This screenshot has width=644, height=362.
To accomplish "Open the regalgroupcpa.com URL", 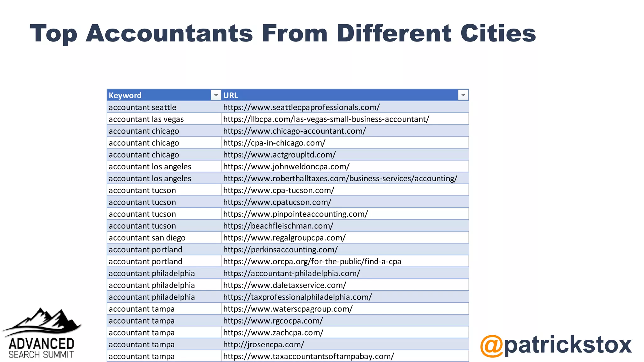I will pos(284,238).
